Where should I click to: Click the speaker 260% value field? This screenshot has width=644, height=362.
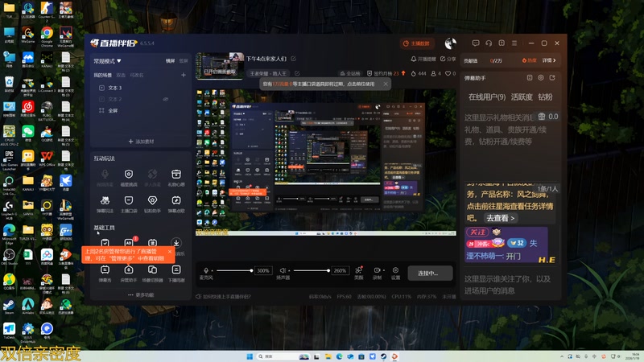(x=340, y=270)
